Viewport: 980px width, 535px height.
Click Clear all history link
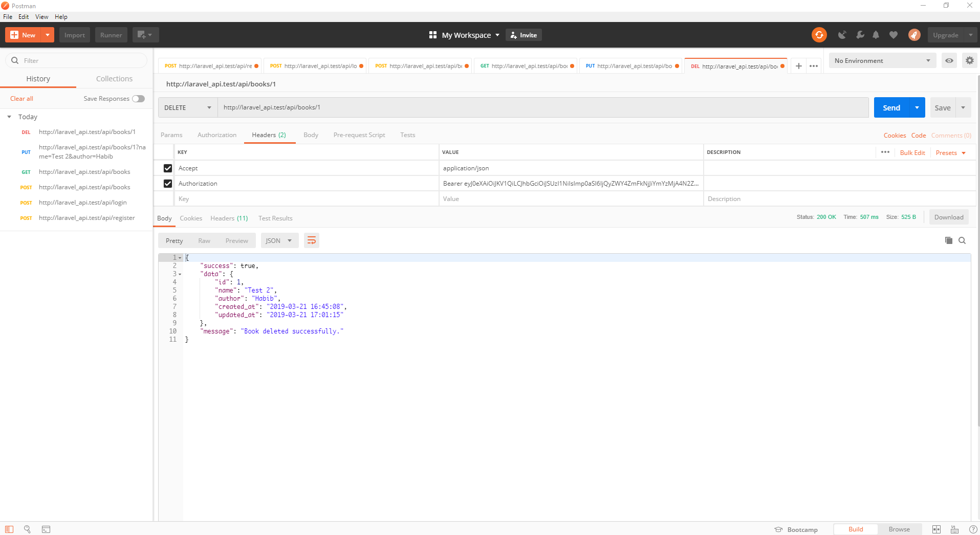[21, 98]
